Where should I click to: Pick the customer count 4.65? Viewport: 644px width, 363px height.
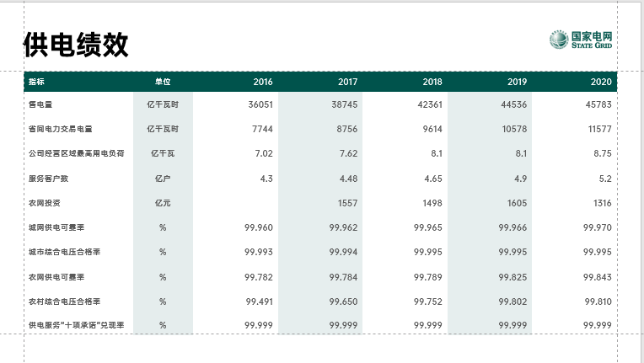(433, 179)
